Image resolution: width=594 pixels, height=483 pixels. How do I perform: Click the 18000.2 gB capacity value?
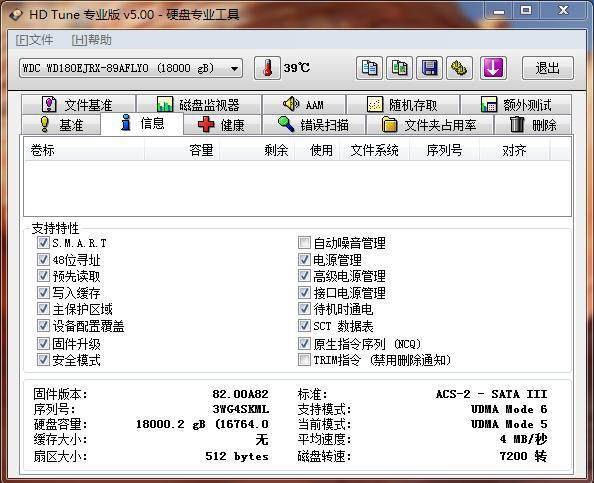tap(202, 424)
